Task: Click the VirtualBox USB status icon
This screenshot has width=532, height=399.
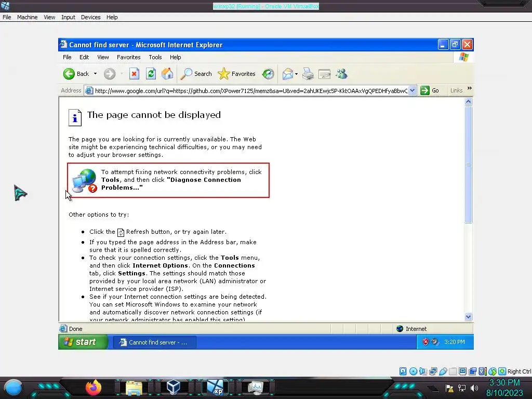Action: 443,371
